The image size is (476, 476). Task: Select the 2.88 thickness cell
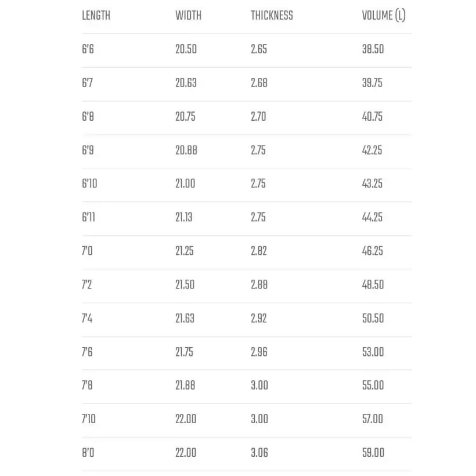[259, 285]
